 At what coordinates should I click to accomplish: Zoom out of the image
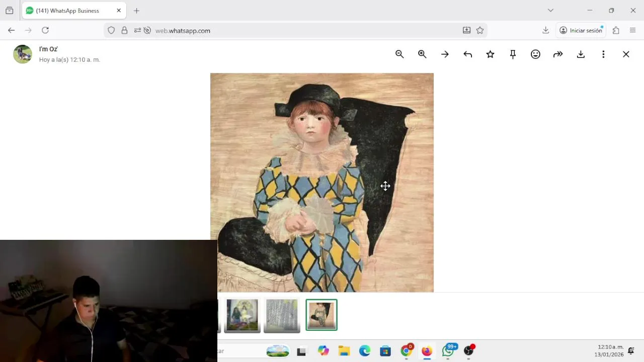[x=399, y=54]
